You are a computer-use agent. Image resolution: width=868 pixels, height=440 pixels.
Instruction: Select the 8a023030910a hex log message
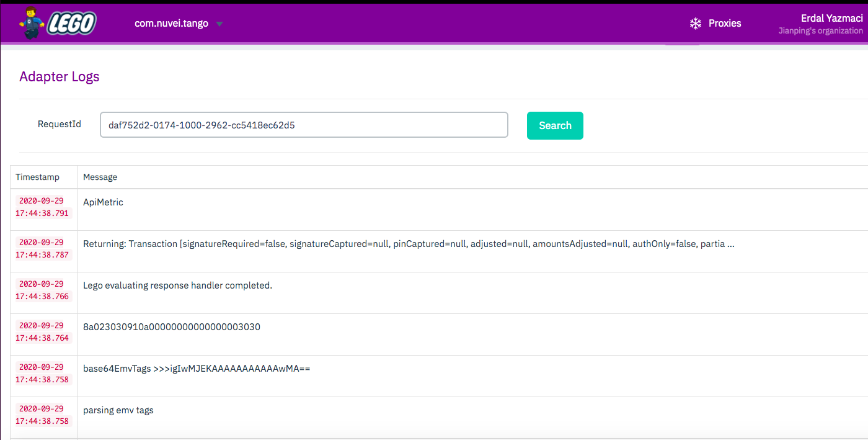(x=172, y=326)
